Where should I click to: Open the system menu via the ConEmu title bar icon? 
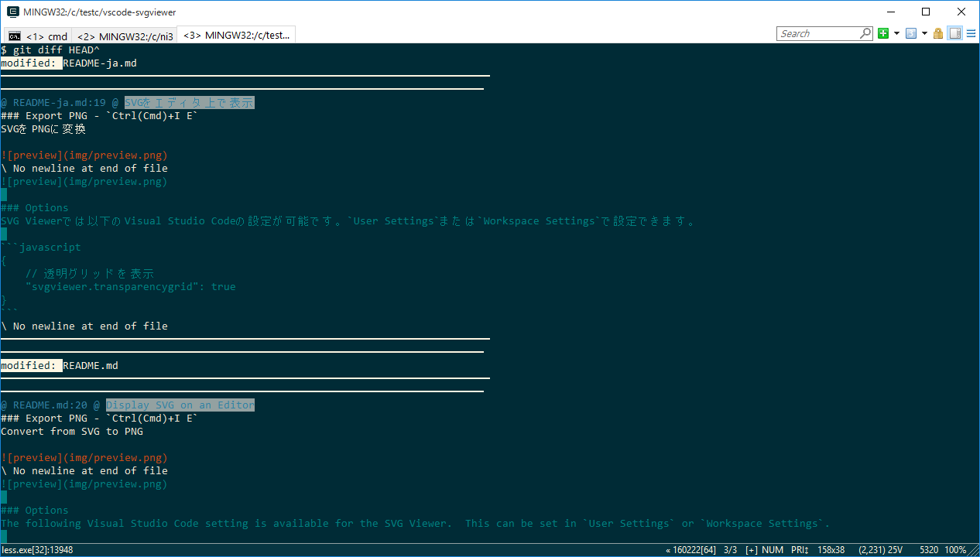(x=12, y=12)
